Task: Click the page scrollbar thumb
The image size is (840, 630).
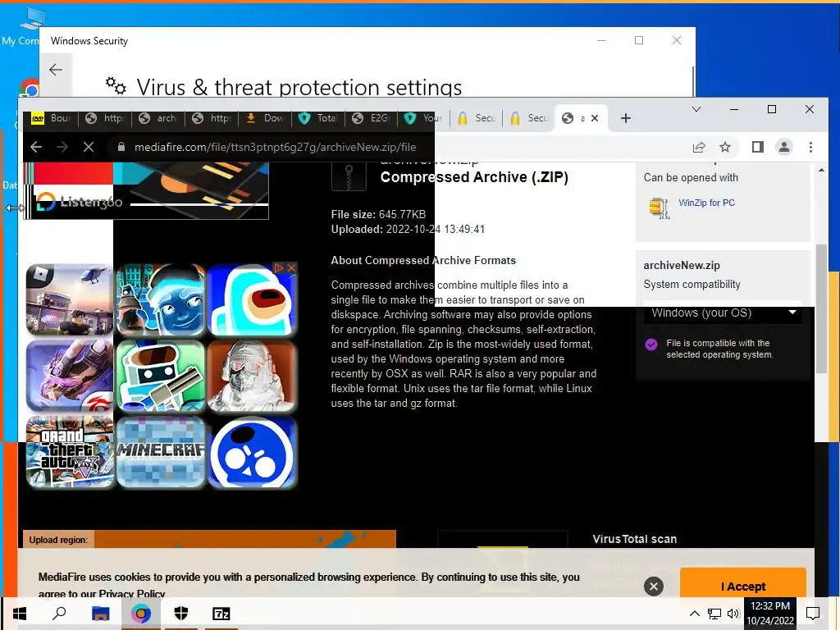Action: pyautogui.click(x=821, y=308)
